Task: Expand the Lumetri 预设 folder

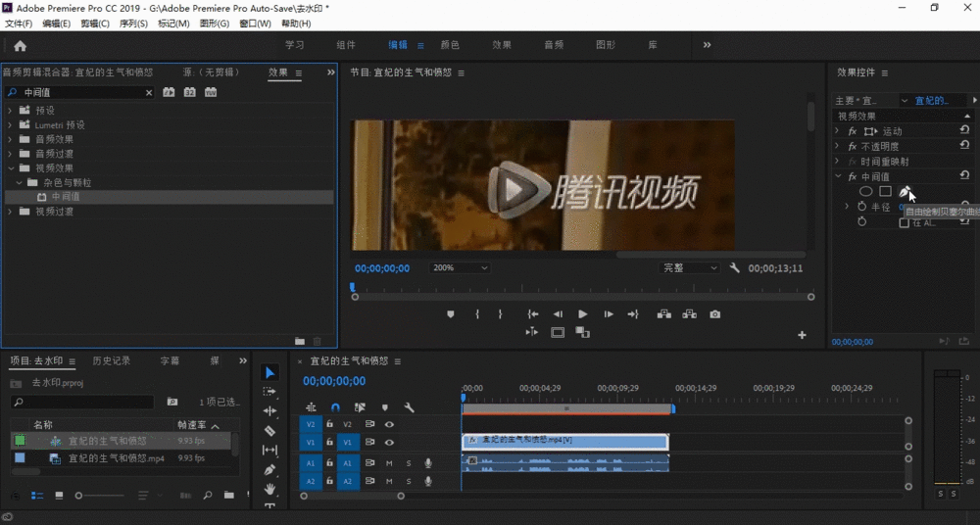Action: (10, 124)
